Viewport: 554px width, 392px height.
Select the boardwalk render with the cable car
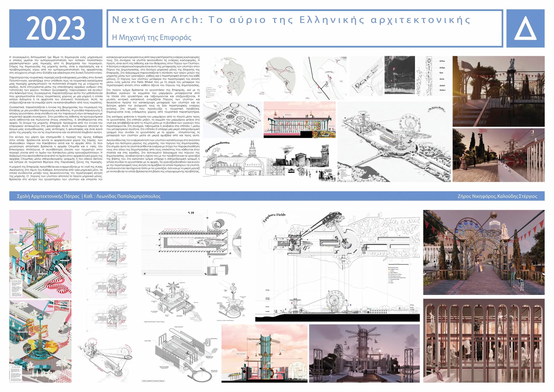(x=498, y=155)
